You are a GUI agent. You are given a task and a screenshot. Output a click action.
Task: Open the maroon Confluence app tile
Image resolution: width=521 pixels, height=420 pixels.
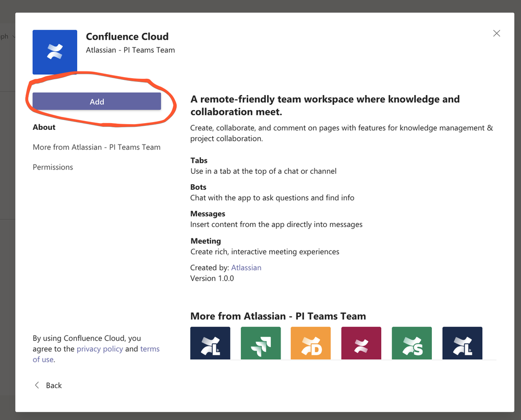click(361, 343)
